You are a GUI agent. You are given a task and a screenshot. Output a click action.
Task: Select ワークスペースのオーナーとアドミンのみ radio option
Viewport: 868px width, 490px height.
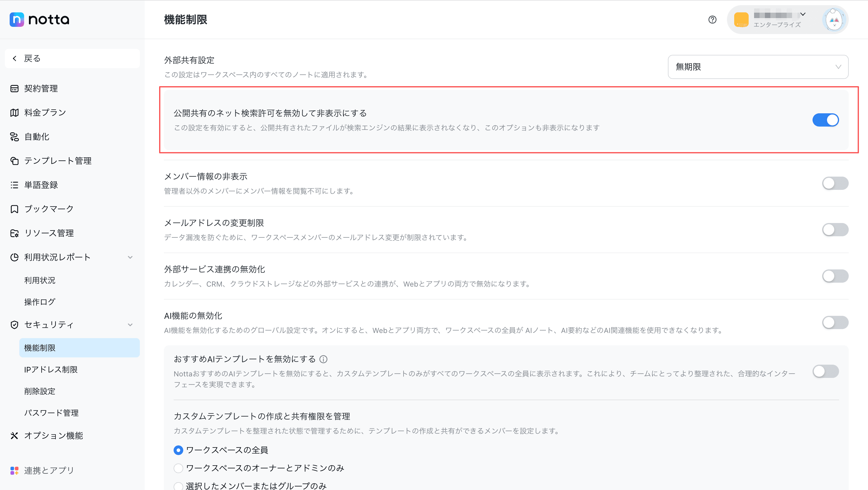point(179,468)
